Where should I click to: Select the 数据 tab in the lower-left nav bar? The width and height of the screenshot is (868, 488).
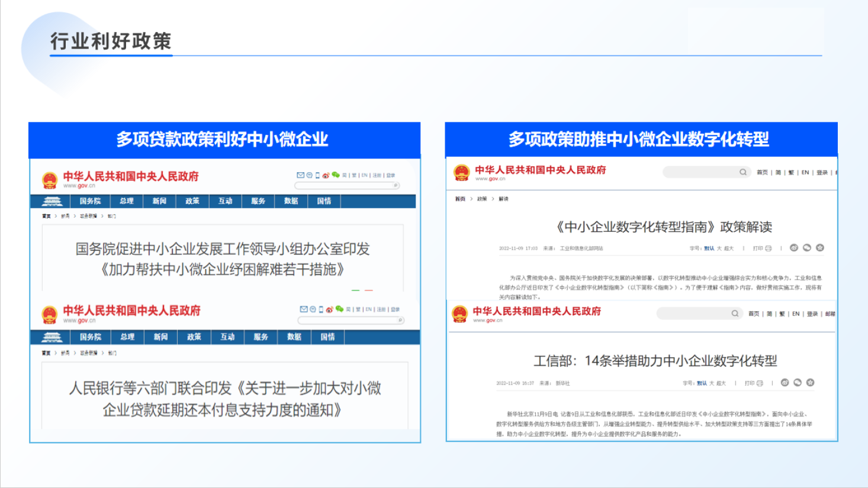click(x=294, y=337)
